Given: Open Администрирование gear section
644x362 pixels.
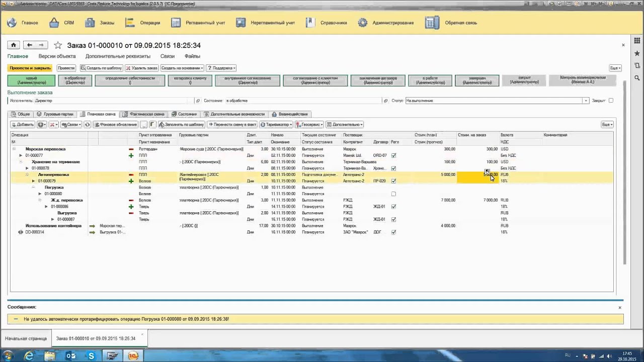Looking at the screenshot, I should point(363,23).
